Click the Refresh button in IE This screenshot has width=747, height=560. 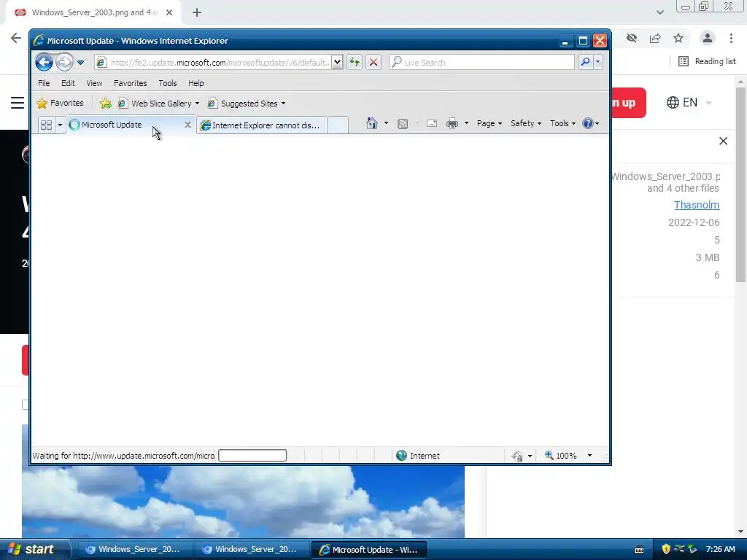[x=355, y=63]
